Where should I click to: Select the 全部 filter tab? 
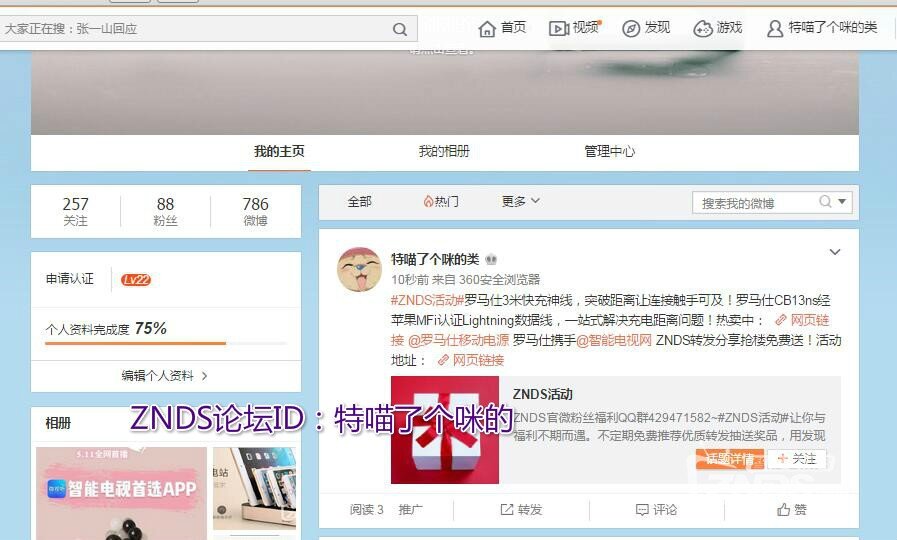pos(359,201)
